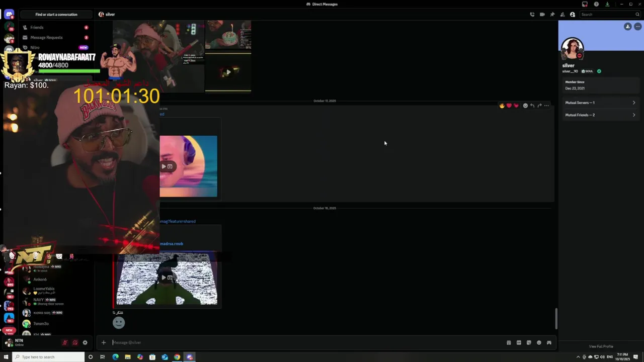This screenshot has width=644, height=362.
Task: Open Google Chrome from taskbar
Action: [x=177, y=357]
